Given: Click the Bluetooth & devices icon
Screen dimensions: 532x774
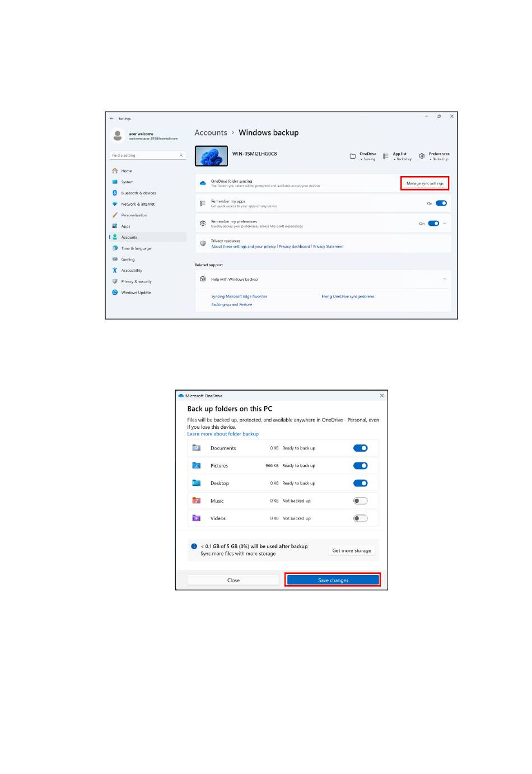Looking at the screenshot, I should 115,193.
